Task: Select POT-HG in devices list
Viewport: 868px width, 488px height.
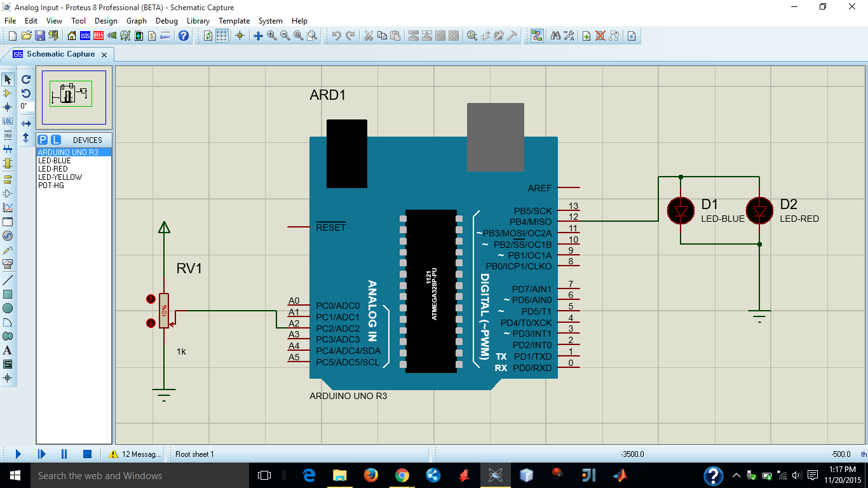Action: click(74, 186)
